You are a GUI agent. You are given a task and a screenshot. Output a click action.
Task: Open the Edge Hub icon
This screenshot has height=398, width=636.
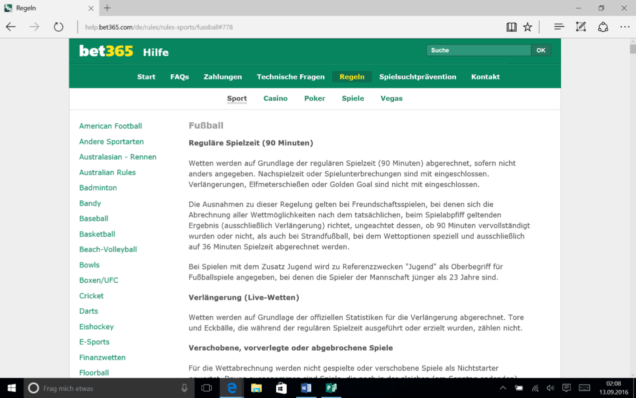[x=559, y=27]
